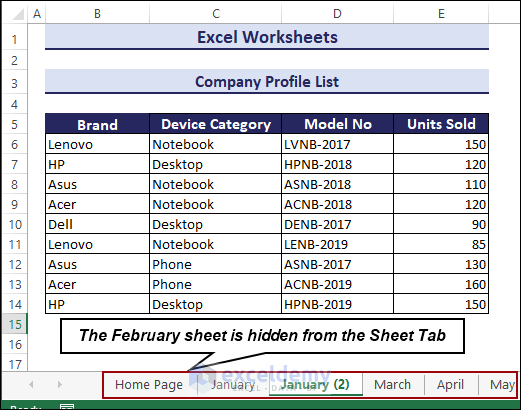Select the units sold value 90

point(441,224)
